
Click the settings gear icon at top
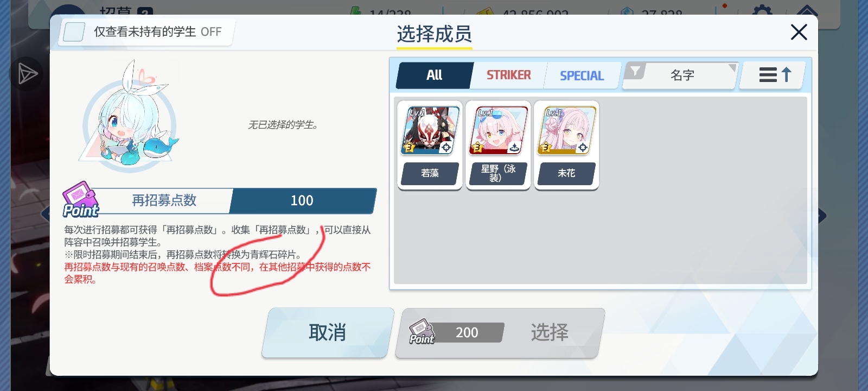[x=762, y=10]
